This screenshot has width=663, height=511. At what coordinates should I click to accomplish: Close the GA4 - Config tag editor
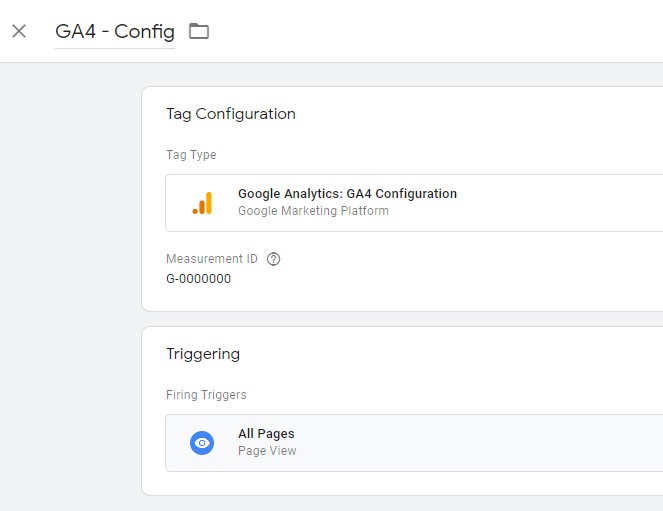coord(19,31)
